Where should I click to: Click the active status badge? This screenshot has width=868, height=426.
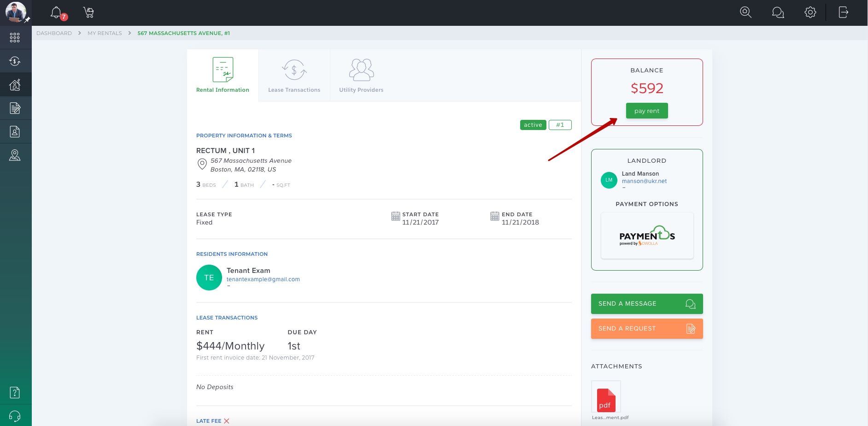point(533,125)
